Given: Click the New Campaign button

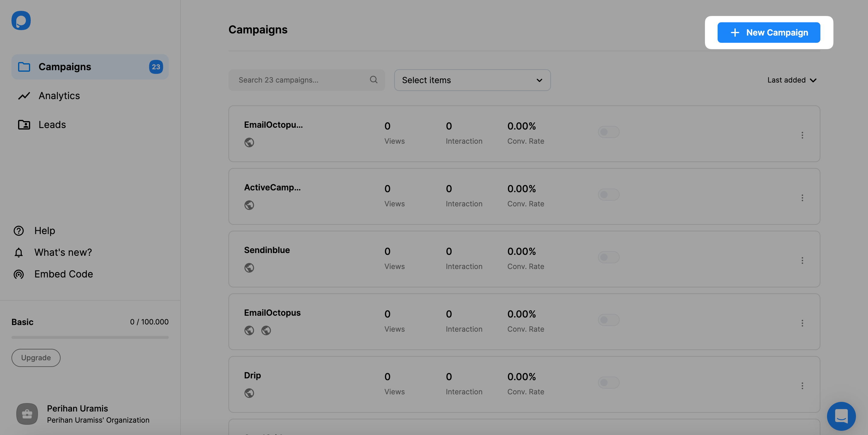Looking at the screenshot, I should coord(769,33).
